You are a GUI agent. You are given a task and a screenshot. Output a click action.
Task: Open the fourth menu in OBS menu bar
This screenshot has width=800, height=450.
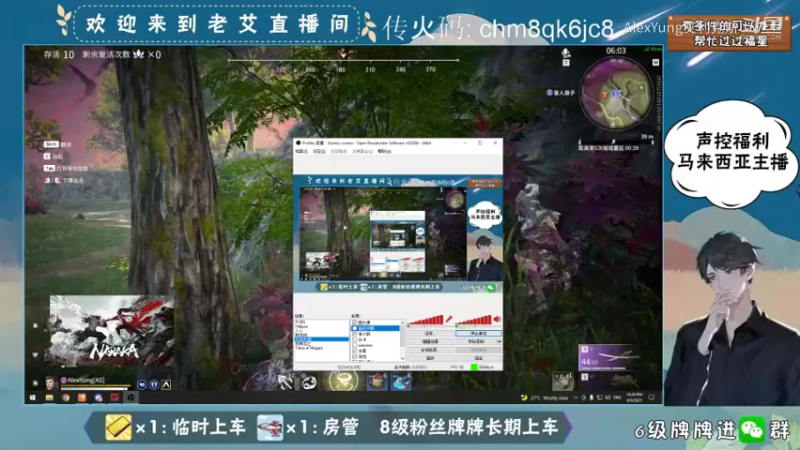coord(363,152)
